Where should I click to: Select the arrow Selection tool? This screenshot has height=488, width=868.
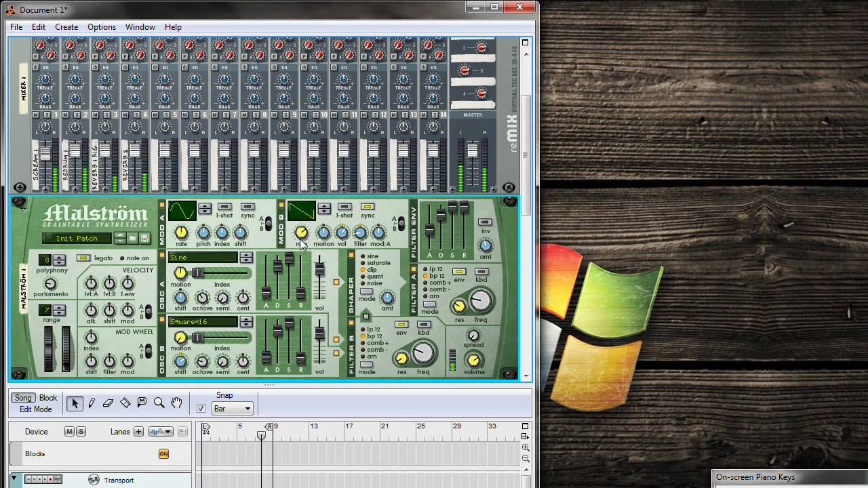tap(75, 403)
